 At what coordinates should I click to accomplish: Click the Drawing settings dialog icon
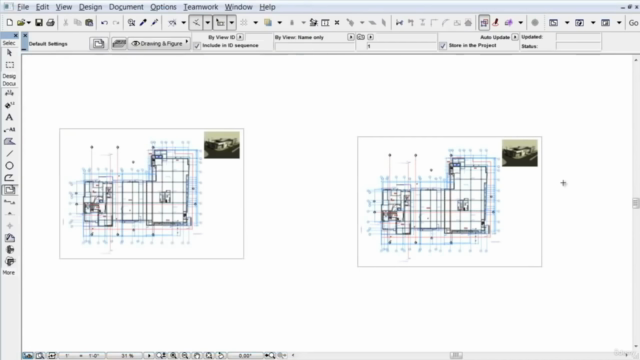pyautogui.click(x=98, y=44)
